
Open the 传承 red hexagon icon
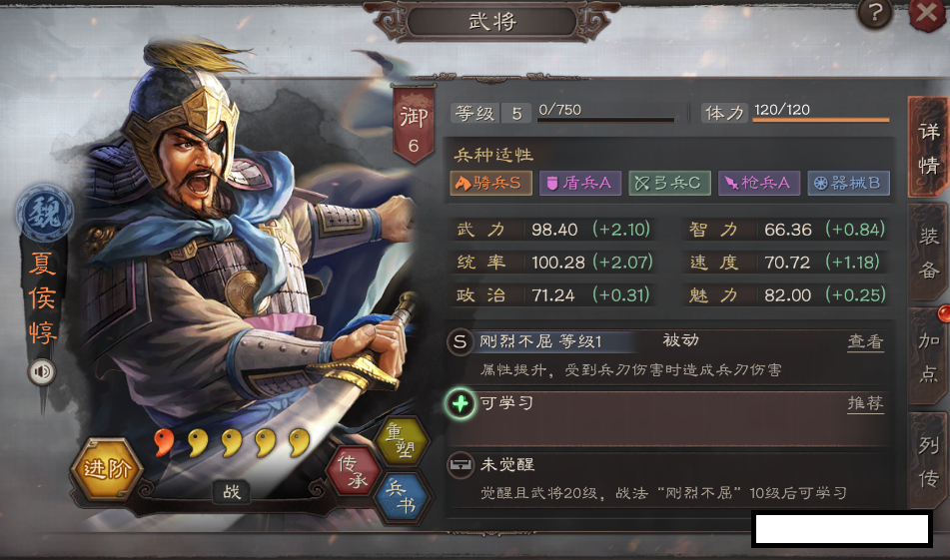click(x=353, y=472)
